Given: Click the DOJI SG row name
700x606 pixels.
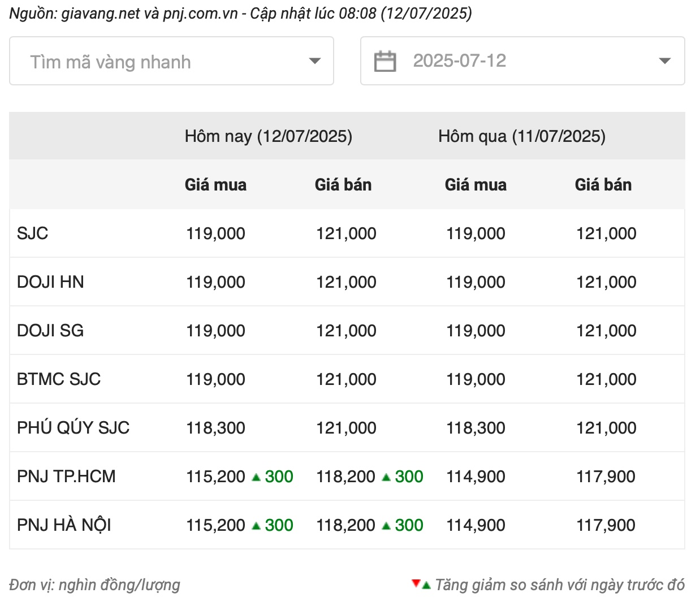Looking at the screenshot, I should (x=50, y=331).
